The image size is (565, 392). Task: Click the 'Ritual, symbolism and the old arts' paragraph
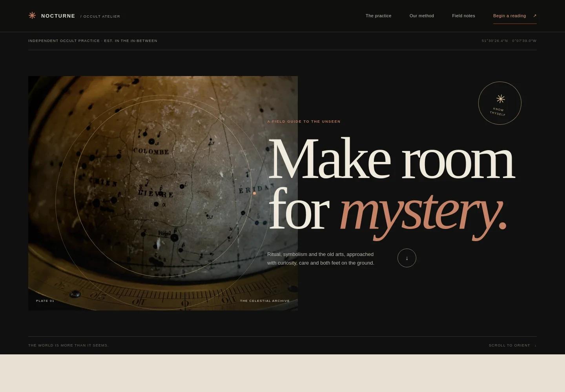pos(321,259)
